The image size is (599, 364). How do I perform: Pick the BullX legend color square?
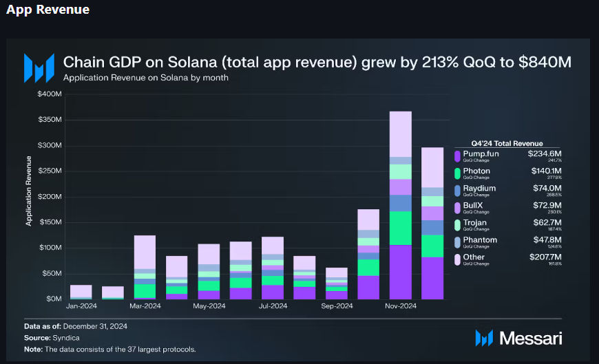coord(457,207)
